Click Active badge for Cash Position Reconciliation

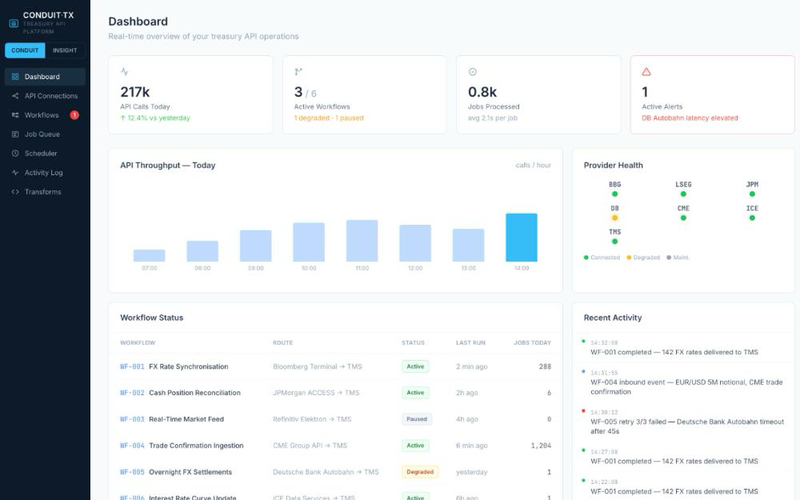(415, 393)
